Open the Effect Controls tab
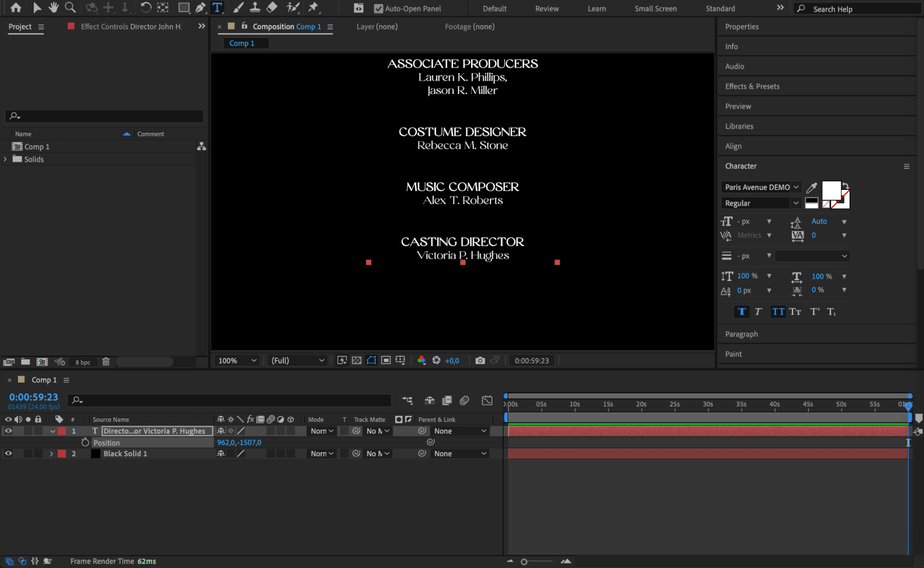Image resolution: width=924 pixels, height=568 pixels. pos(131,26)
